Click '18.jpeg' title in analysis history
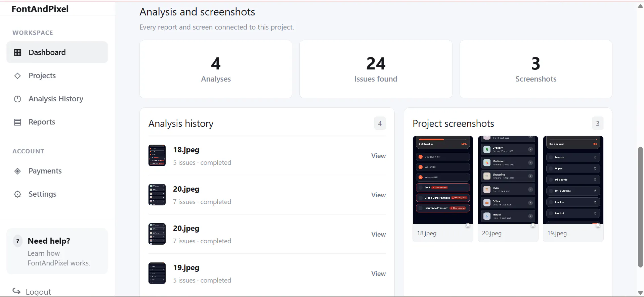 point(186,150)
